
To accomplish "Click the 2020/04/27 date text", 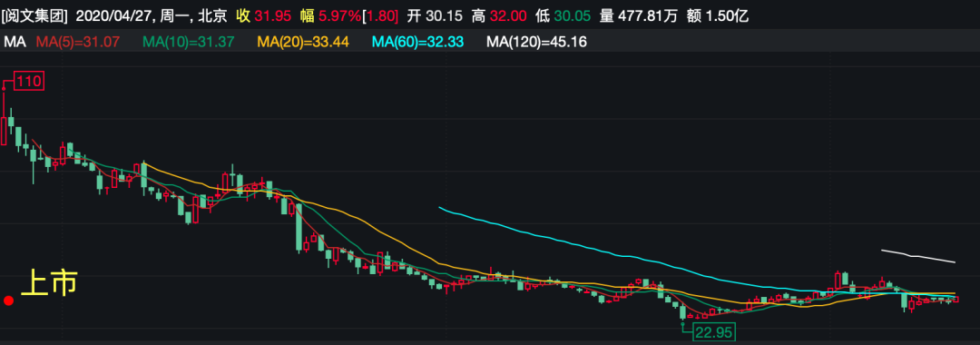I will tap(113, 15).
